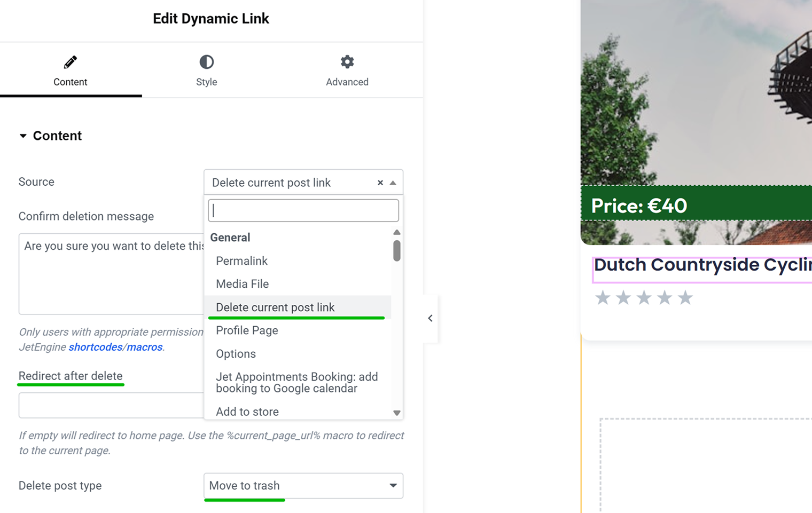812x513 pixels.
Task: Click the third rating star
Action: (644, 298)
